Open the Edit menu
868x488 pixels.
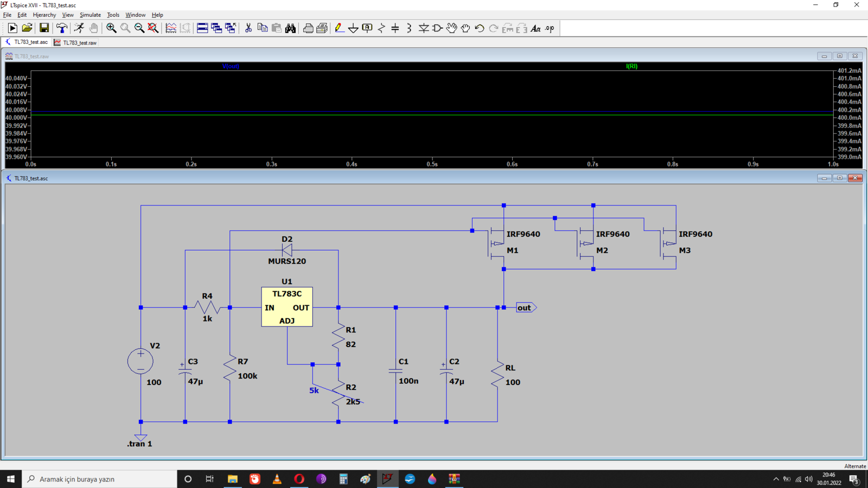coord(22,15)
